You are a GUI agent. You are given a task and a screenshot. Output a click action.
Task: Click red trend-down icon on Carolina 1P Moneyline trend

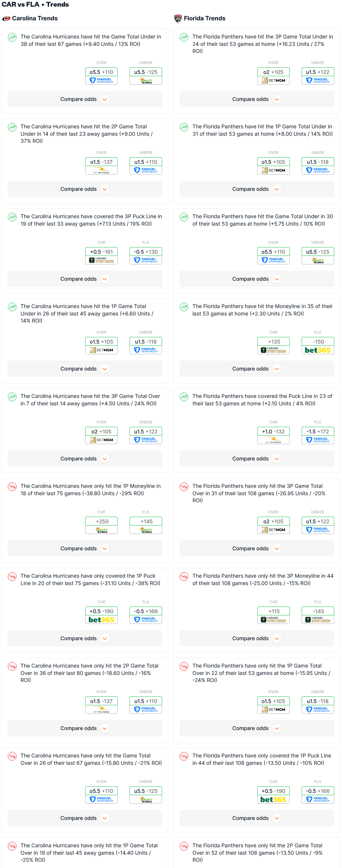tap(13, 486)
